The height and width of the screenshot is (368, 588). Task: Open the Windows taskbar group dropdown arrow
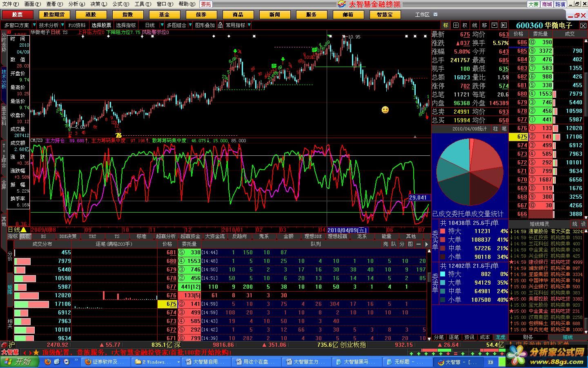pos(178,362)
